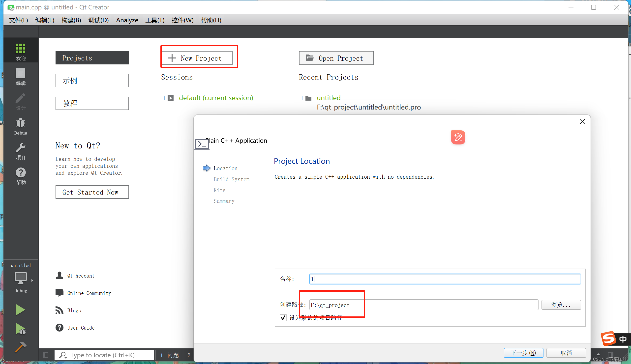Click the Build hammer icon

21,347
